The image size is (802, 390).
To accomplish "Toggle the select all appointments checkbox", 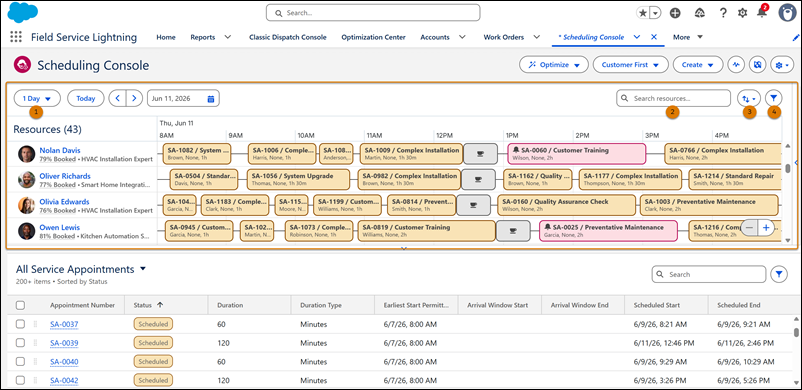I will (x=20, y=305).
